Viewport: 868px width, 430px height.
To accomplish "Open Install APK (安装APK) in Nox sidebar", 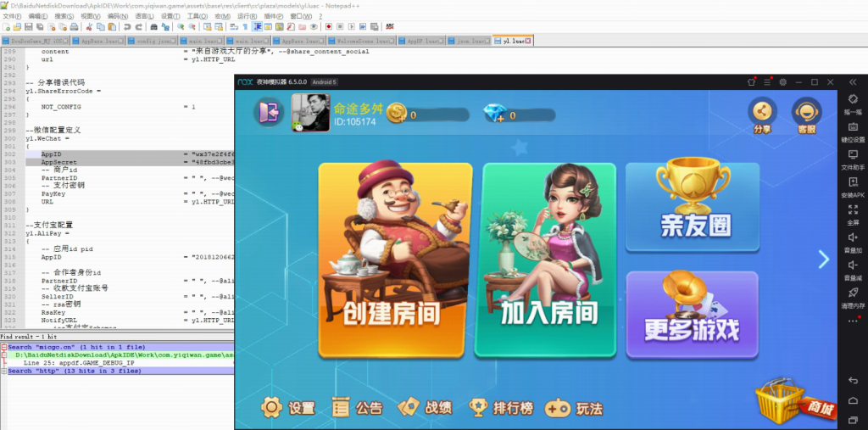I will point(853,185).
